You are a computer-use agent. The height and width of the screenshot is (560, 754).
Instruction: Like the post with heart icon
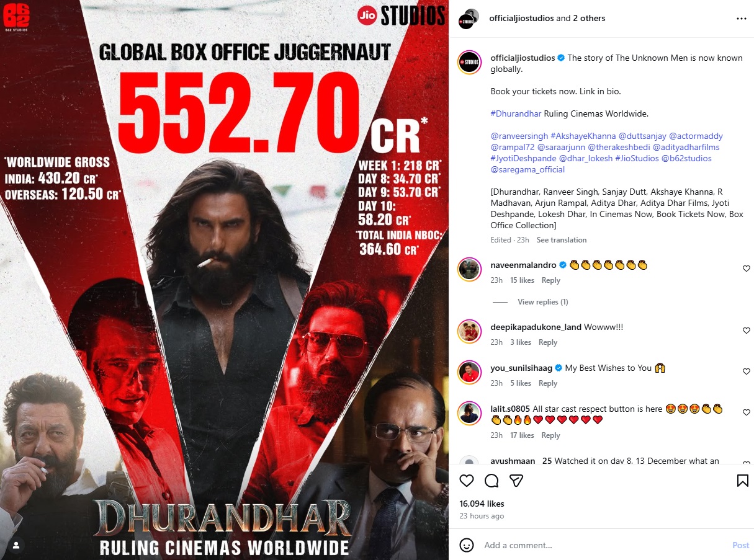point(467,481)
